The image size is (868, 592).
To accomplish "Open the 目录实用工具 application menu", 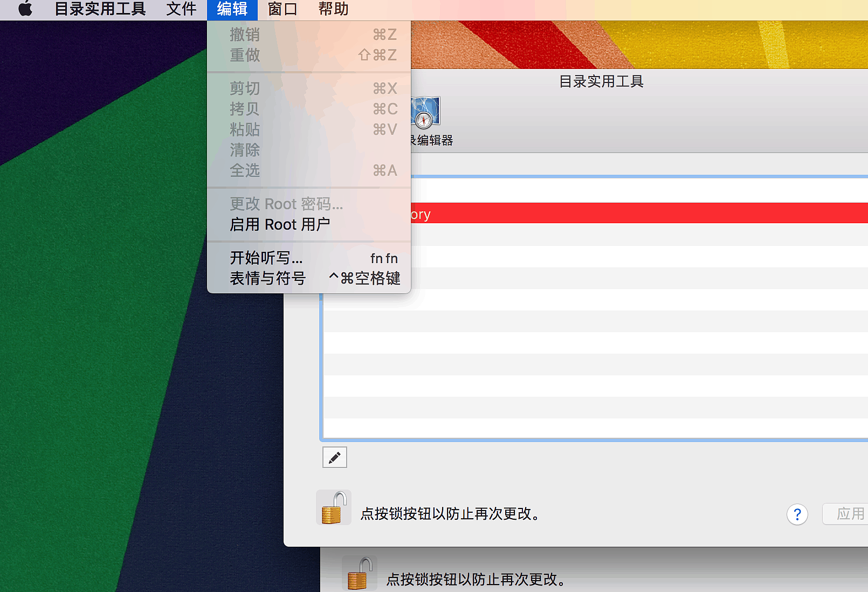I will [100, 9].
